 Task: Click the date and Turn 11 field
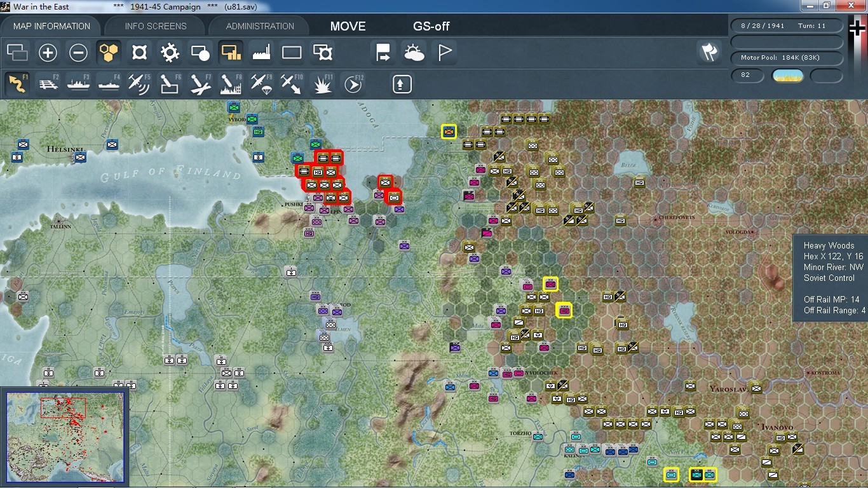[x=787, y=26]
